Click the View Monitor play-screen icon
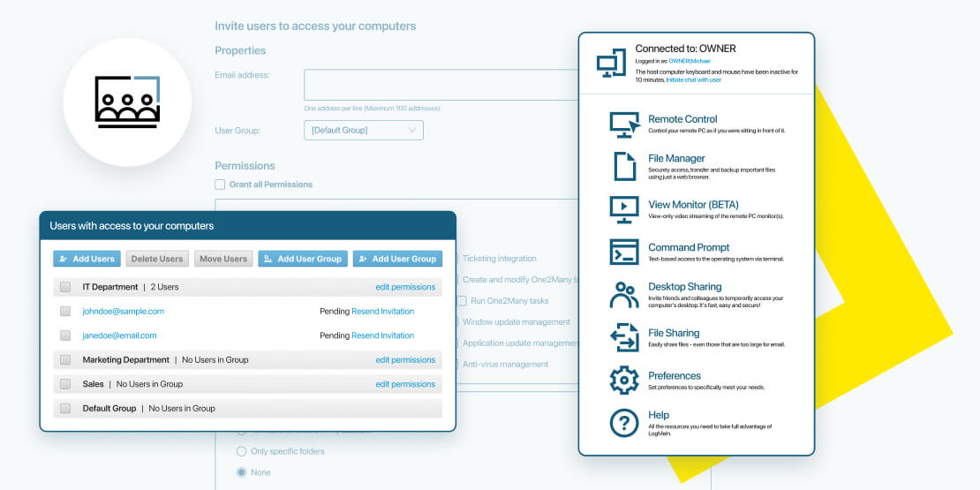Viewport: 980px width, 490px height. point(624,209)
